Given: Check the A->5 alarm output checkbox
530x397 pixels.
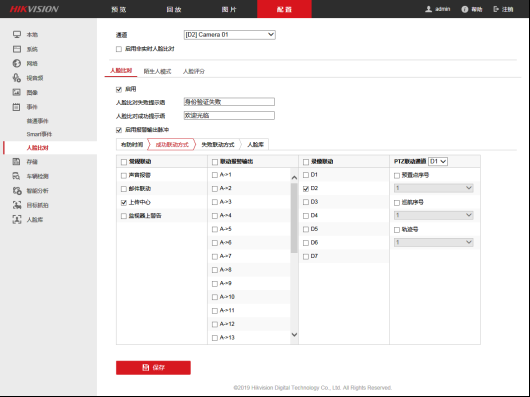Looking at the screenshot, I should pos(215,229).
